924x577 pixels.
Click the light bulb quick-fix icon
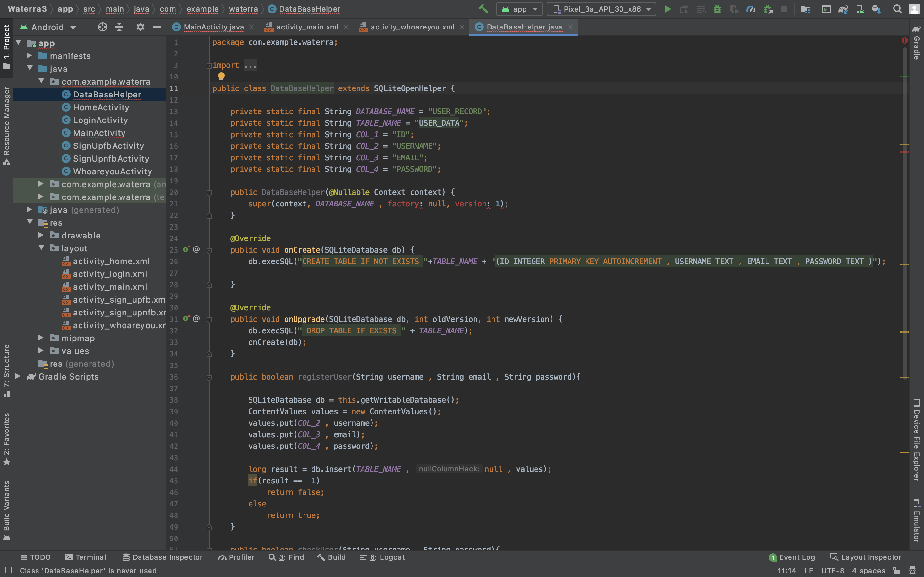[221, 77]
